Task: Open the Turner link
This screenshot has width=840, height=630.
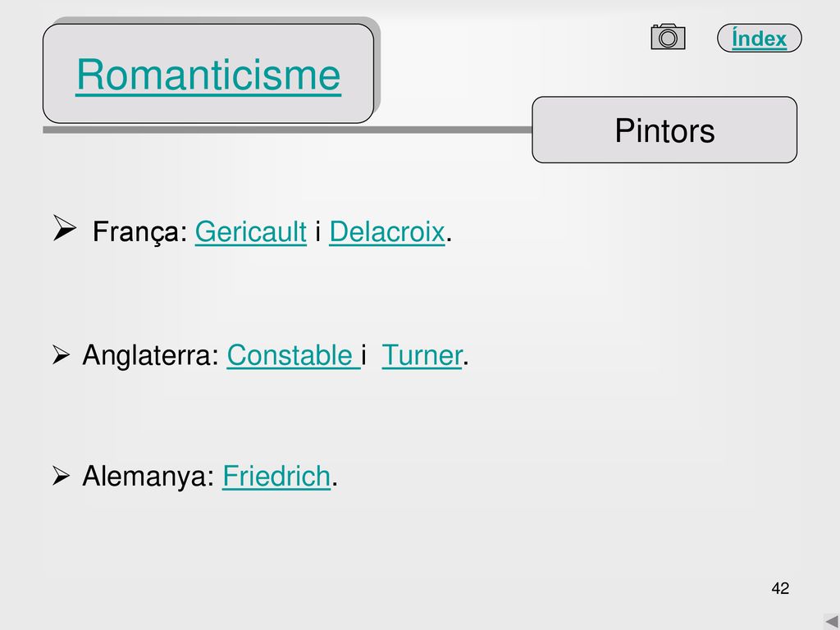Action: (422, 354)
